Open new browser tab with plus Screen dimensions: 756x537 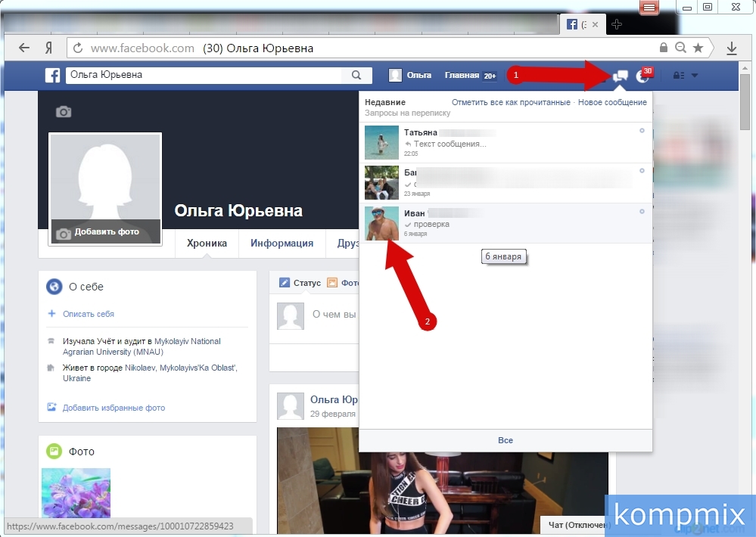pyautogui.click(x=617, y=24)
